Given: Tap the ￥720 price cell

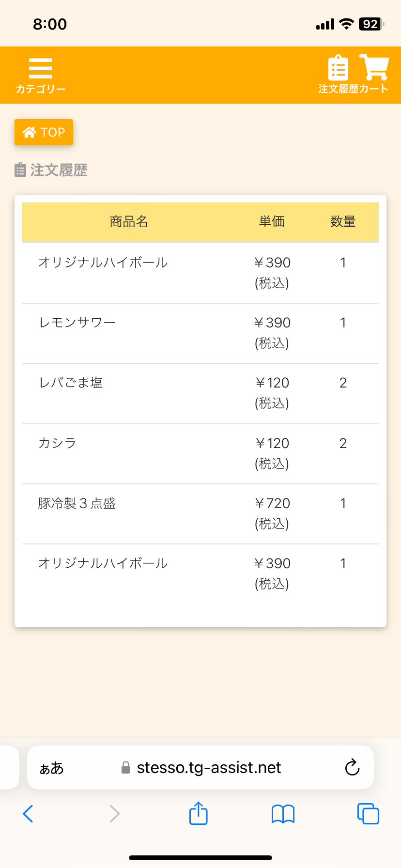Looking at the screenshot, I should (272, 504).
